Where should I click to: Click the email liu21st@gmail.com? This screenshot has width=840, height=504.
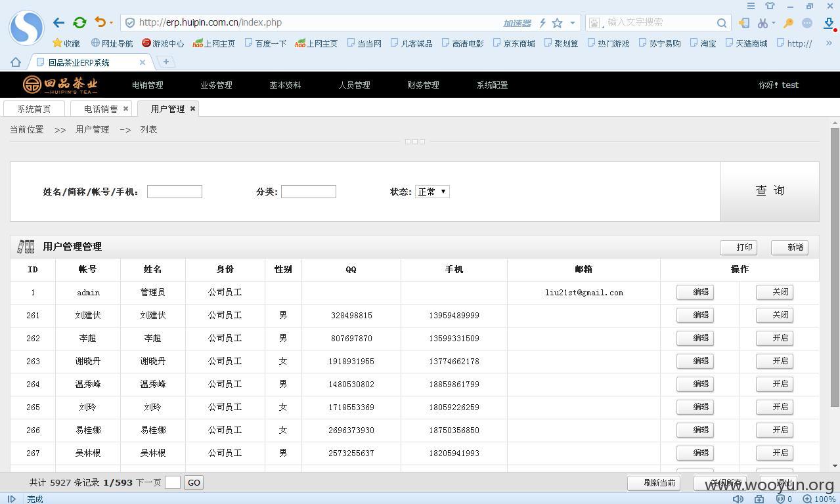coord(584,293)
